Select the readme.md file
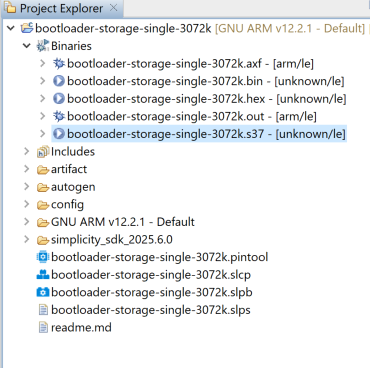This screenshot has width=370, height=368. coord(81,328)
